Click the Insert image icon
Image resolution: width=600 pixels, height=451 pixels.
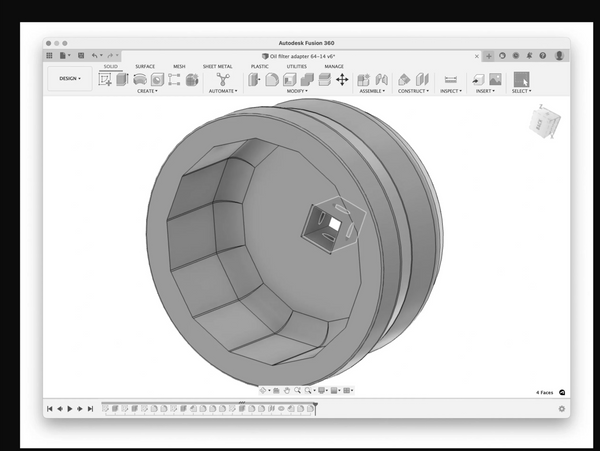pyautogui.click(x=494, y=79)
